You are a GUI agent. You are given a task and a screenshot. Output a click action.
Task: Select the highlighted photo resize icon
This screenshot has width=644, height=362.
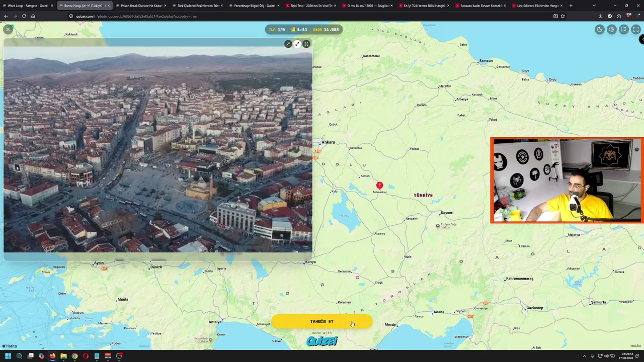(297, 44)
